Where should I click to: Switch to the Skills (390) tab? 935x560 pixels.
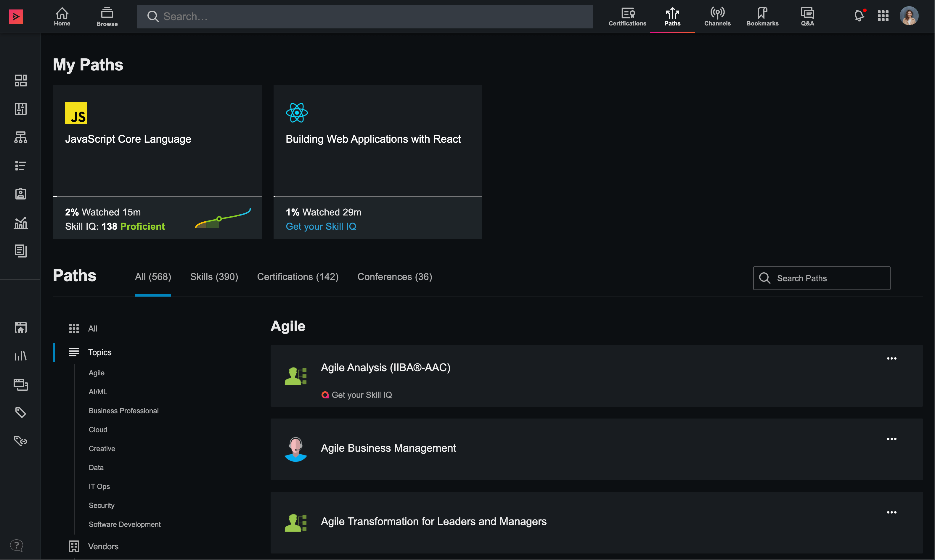coord(214,277)
